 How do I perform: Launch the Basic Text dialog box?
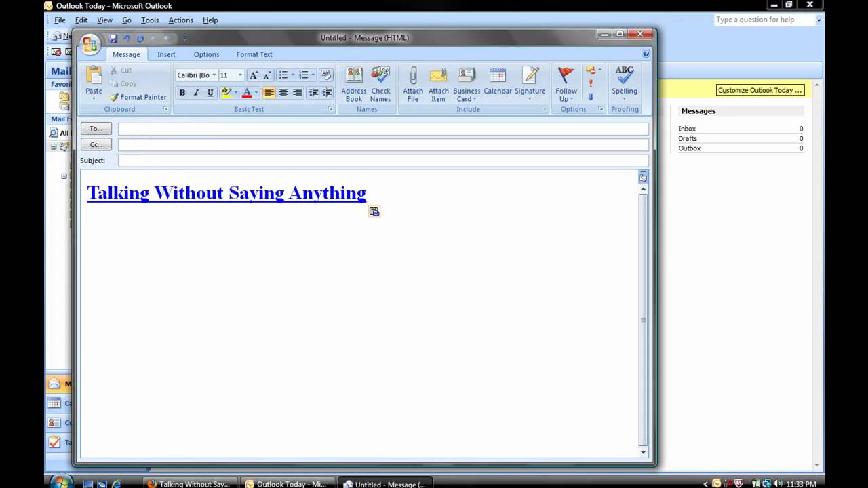(x=331, y=109)
